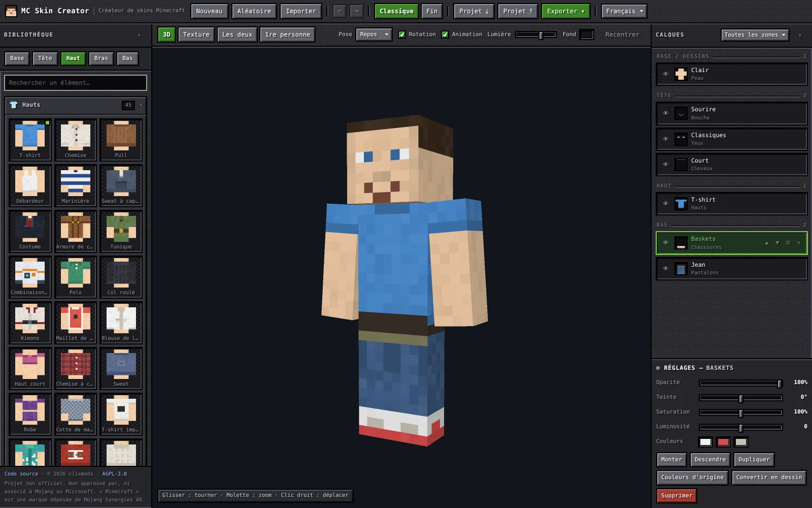Open the Bas library tab
812x508 pixels.
click(127, 58)
